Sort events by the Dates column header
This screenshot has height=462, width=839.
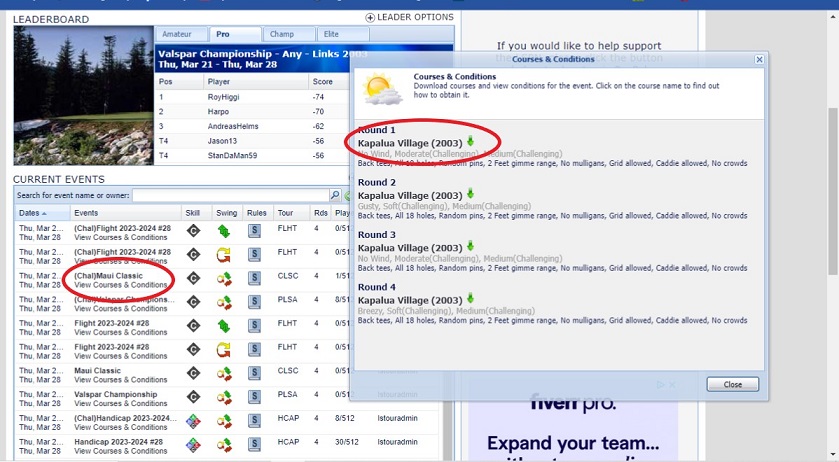[x=42, y=213]
